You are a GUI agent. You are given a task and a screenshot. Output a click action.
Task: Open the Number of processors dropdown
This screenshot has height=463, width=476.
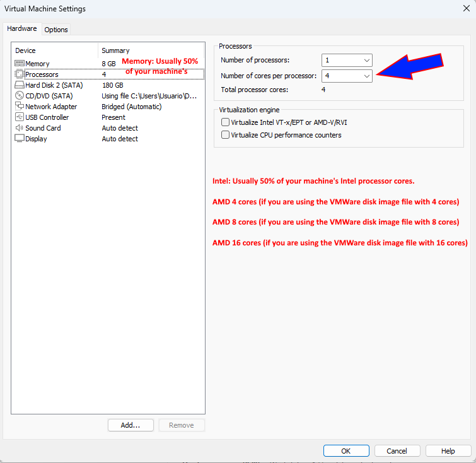pos(347,61)
